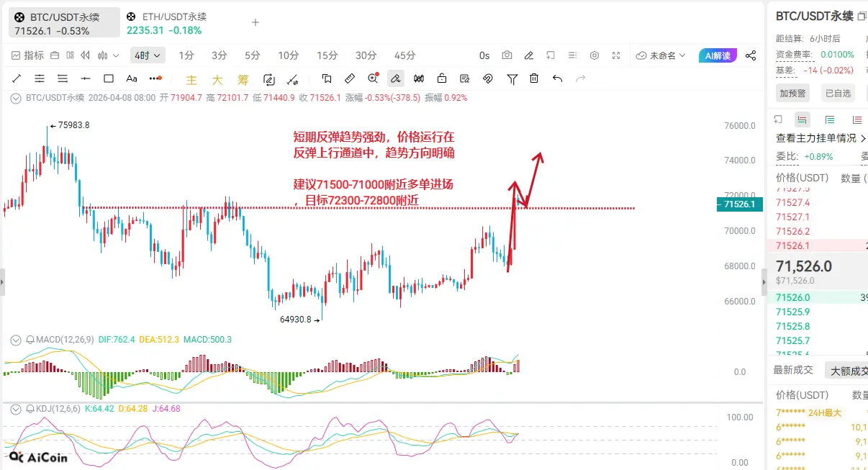Delete drawings with trash icon
868x470 pixels.
(534, 78)
